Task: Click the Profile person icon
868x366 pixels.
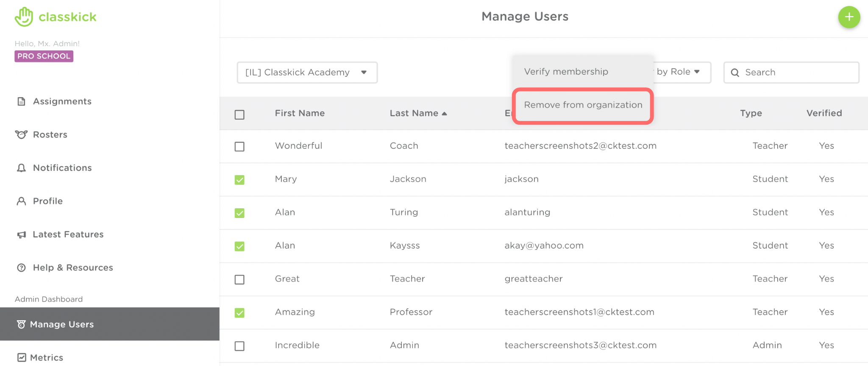Action: click(21, 201)
